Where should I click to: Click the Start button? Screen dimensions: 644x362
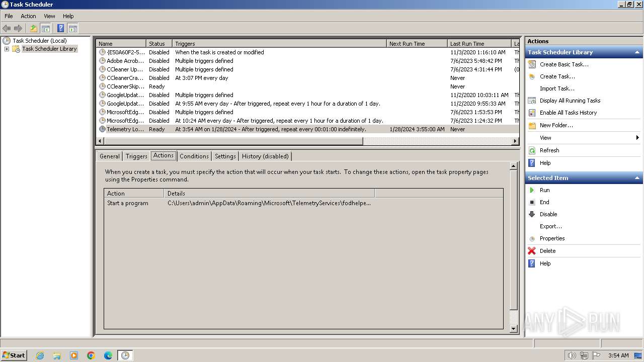14,355
